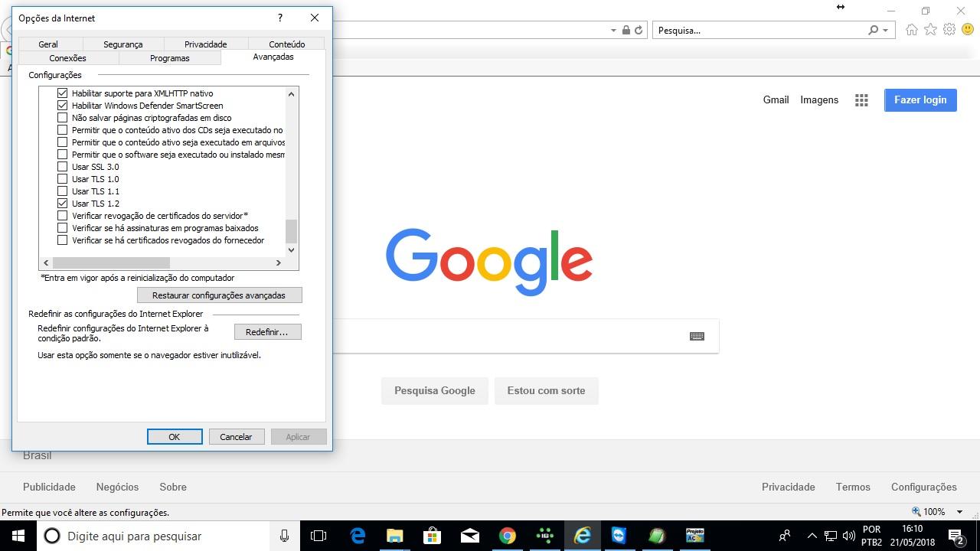Image resolution: width=980 pixels, height=551 pixels.
Task: Click Restaurar configurações avançadas button
Action: 219,295
